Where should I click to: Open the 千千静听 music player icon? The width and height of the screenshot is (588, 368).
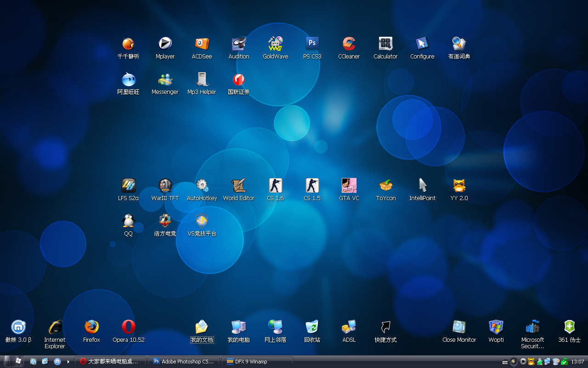coord(128,48)
